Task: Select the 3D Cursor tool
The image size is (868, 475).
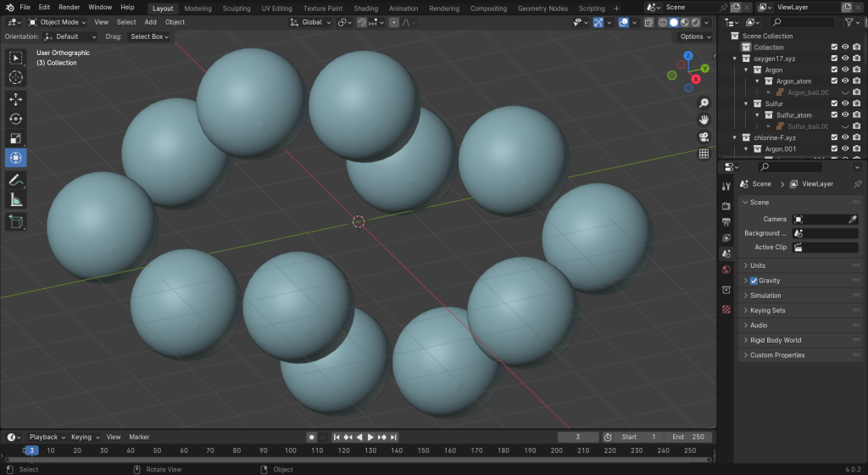Action: [16, 78]
